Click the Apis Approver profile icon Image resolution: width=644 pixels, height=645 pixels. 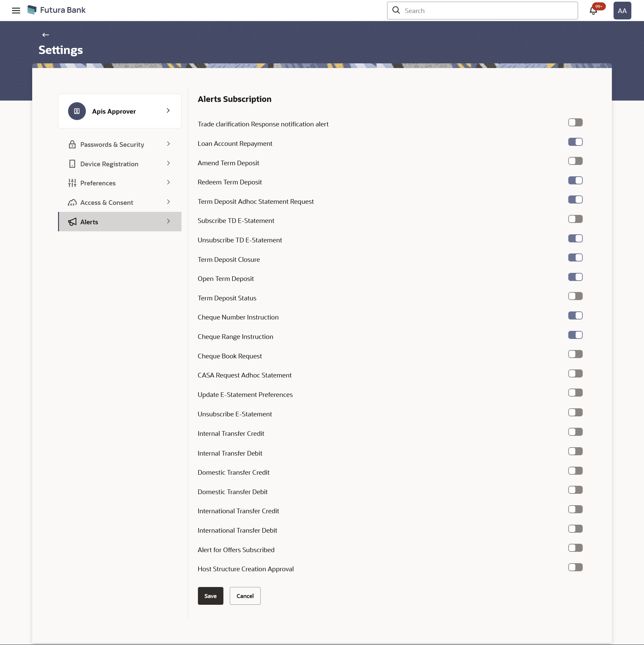pos(77,111)
